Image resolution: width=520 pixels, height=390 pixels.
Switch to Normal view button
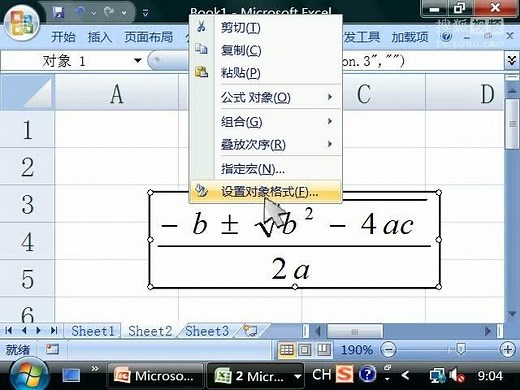click(x=286, y=350)
